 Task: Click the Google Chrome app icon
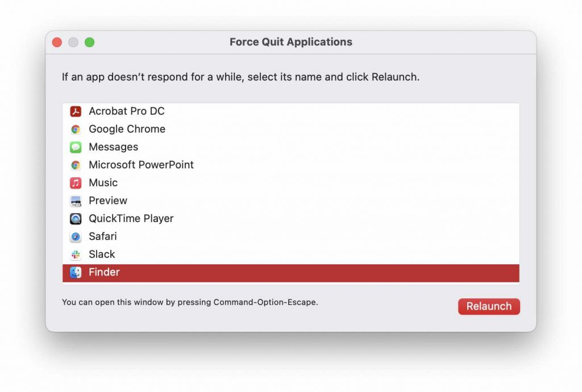click(76, 129)
